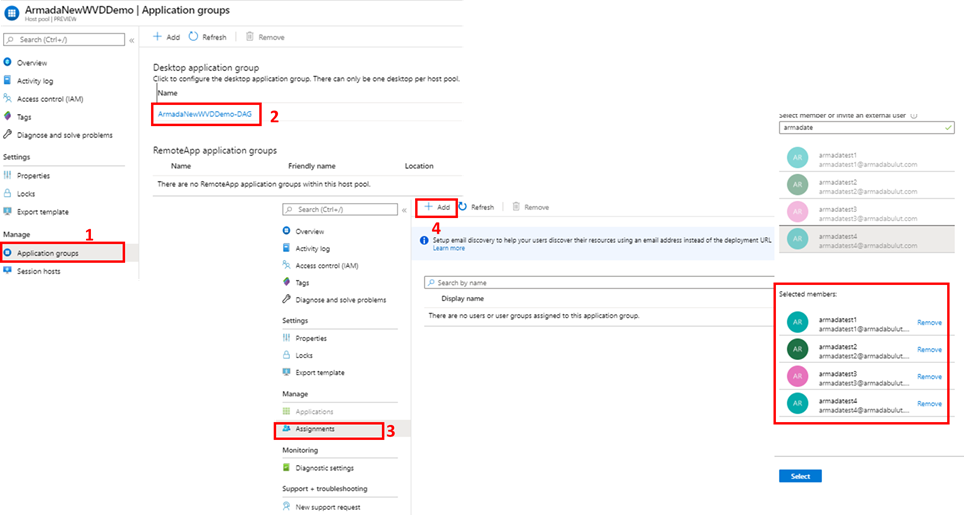Screen dimensions: 964x515
Task: Click armadatest1 avatar in selected members
Action: [797, 322]
